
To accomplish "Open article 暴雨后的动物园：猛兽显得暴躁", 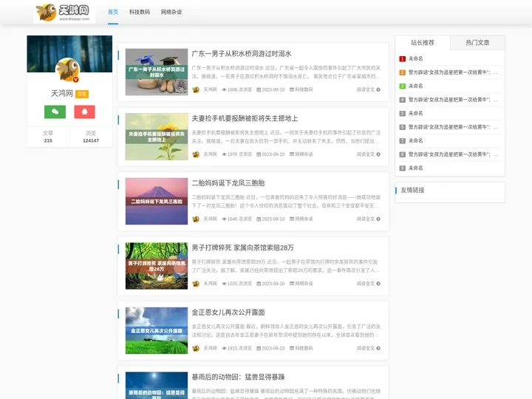I will pos(238,377).
